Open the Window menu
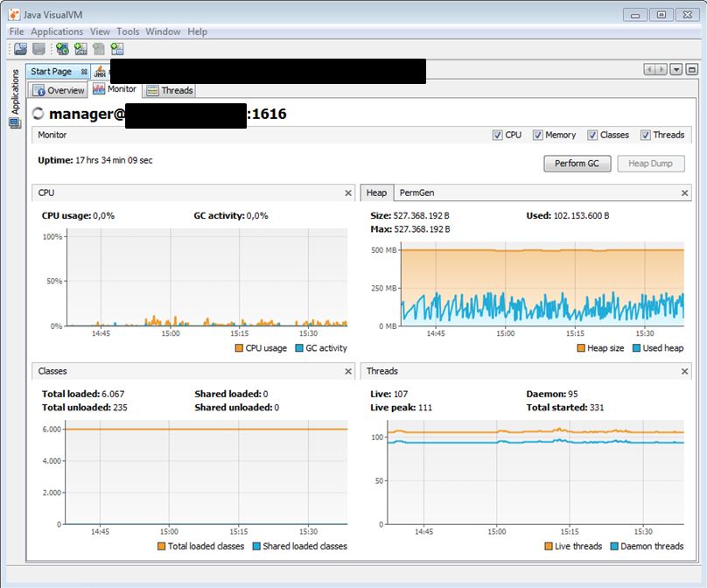This screenshot has width=707, height=588. [x=163, y=31]
